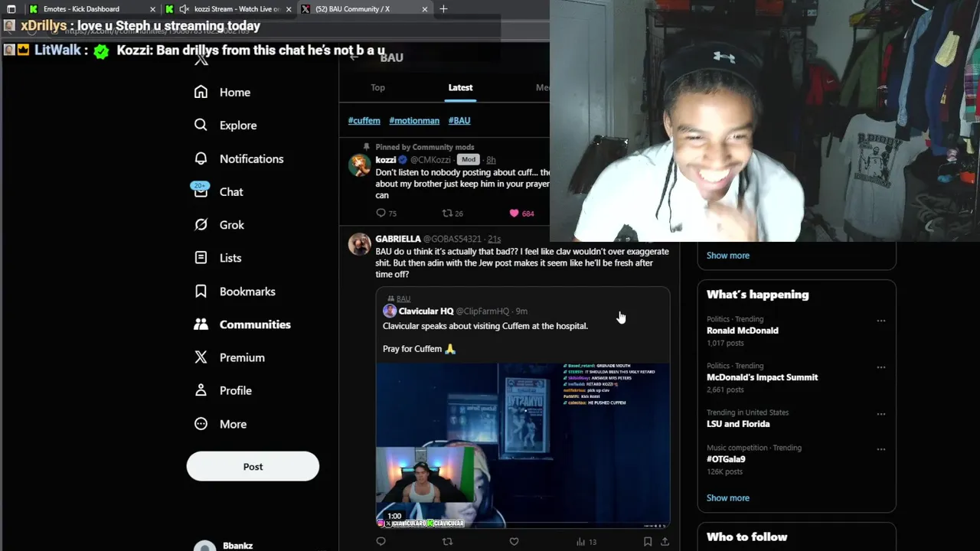980x551 pixels.
Task: Open the Notifications bell
Action: (x=201, y=158)
